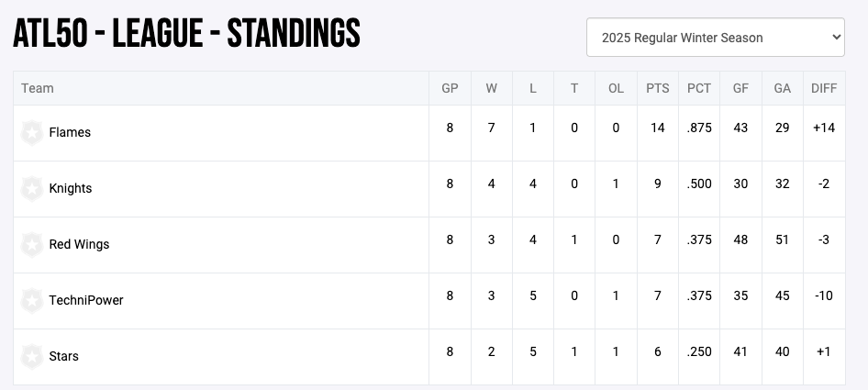Click the Stars team logo icon
Screen dimensions: 868x390
click(x=32, y=357)
